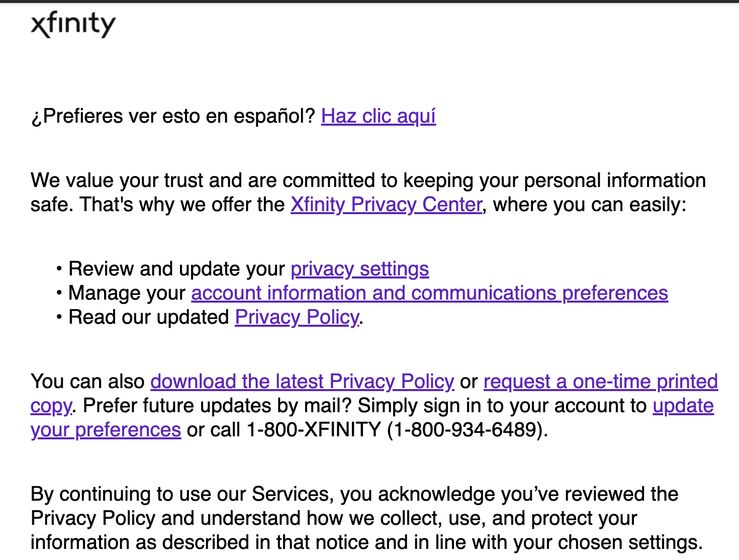The height and width of the screenshot is (560, 739).
Task: Click the '¿Prefieres ver esto en español?' text
Action: pyautogui.click(x=173, y=116)
